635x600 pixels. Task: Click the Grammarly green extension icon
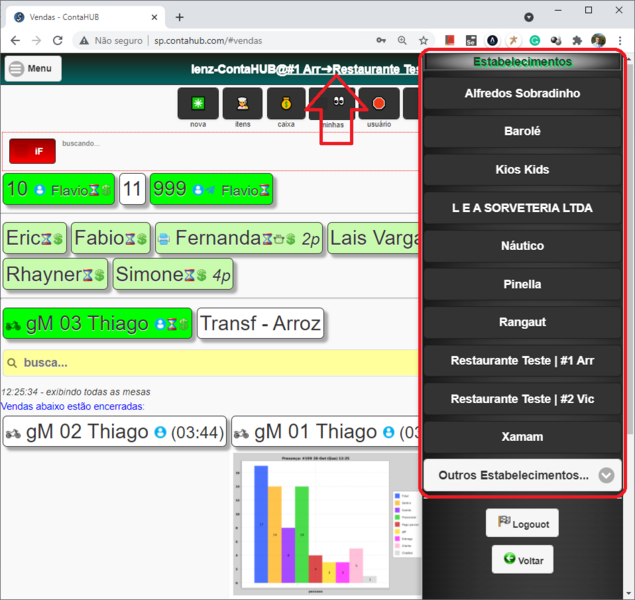click(x=535, y=40)
